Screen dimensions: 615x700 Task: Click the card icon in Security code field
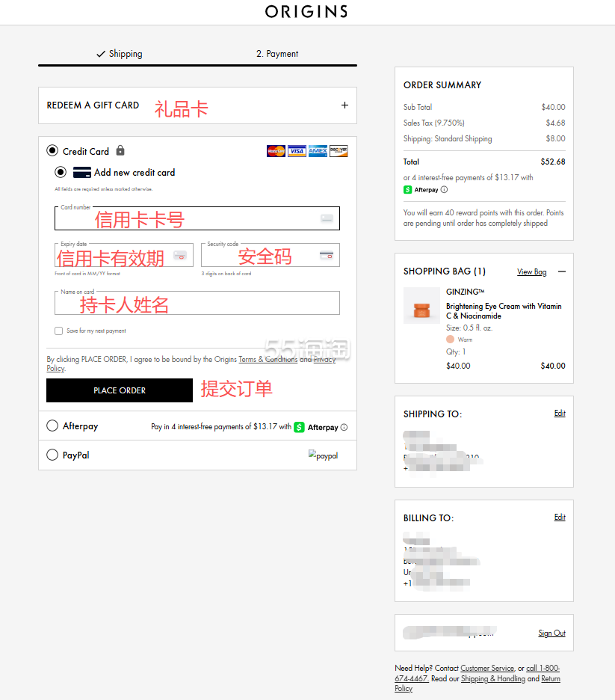click(327, 255)
